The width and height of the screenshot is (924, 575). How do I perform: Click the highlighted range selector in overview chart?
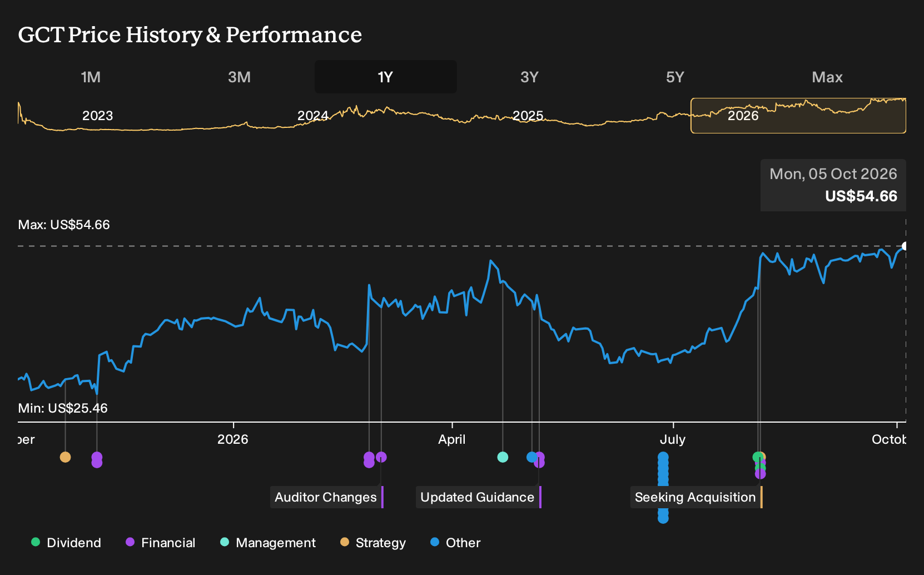tap(798, 116)
